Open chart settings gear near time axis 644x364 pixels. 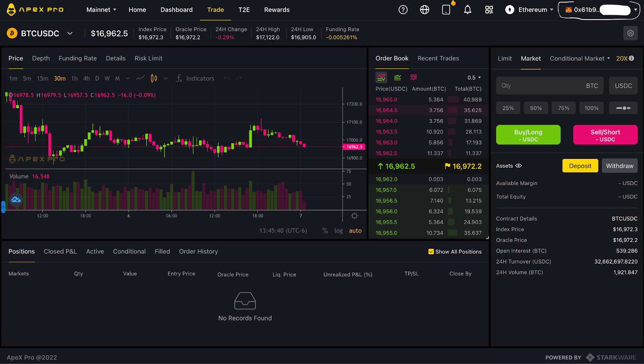[354, 216]
